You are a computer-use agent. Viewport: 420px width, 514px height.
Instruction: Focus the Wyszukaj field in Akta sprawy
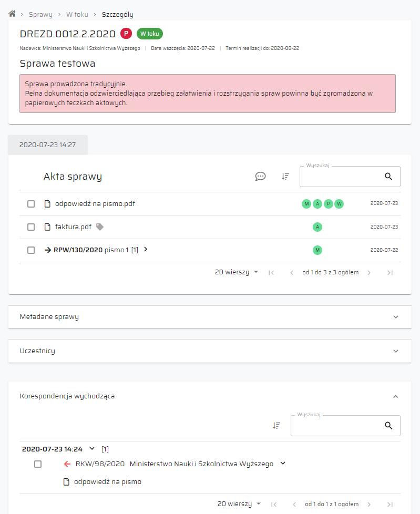342,177
